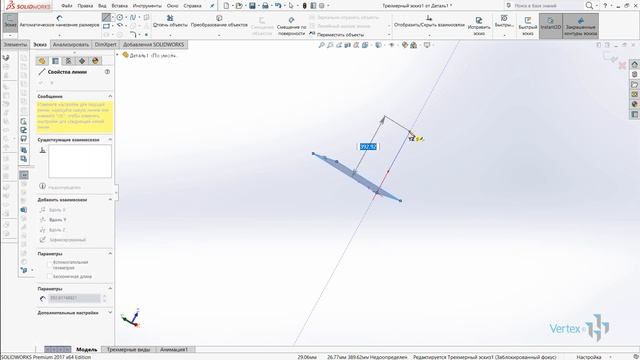
Task: Select the Corner Rectangle tool
Action: click(x=106, y=26)
